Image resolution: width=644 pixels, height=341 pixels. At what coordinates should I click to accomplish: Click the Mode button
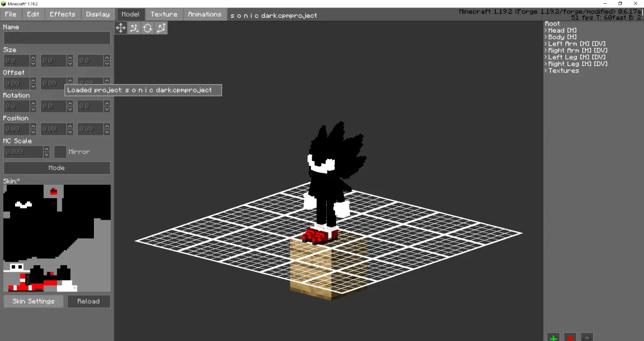pos(57,168)
